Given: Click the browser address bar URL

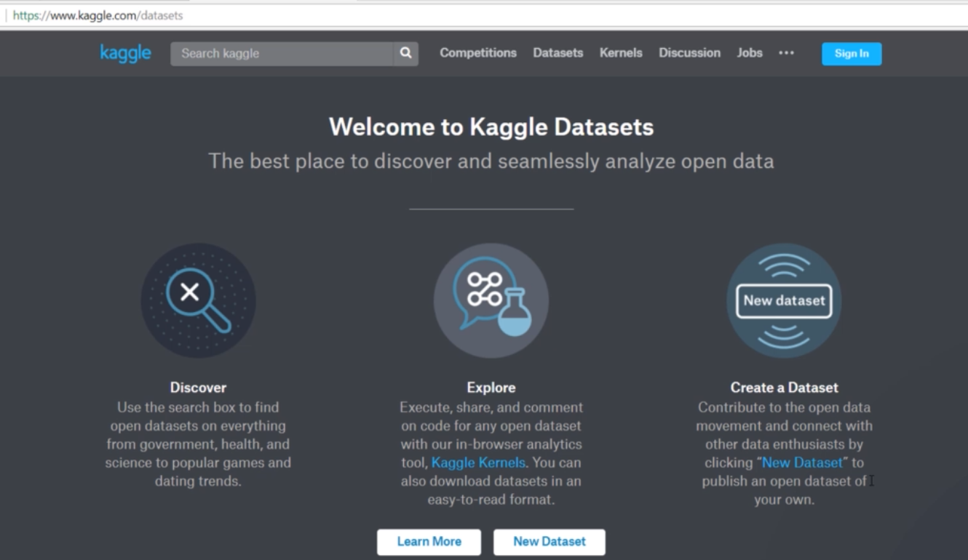Looking at the screenshot, I should pyautogui.click(x=98, y=15).
